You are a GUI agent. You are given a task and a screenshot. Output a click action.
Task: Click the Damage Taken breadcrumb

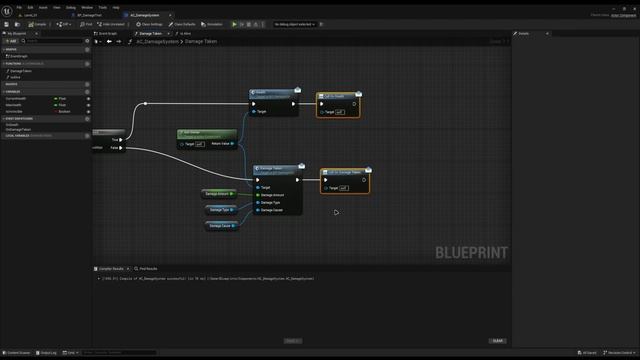click(201, 41)
